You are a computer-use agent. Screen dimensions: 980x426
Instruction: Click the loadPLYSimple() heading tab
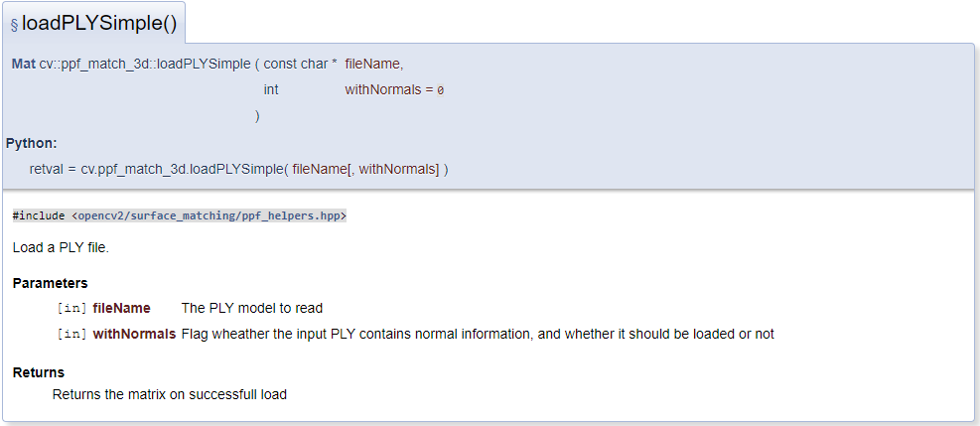click(93, 23)
